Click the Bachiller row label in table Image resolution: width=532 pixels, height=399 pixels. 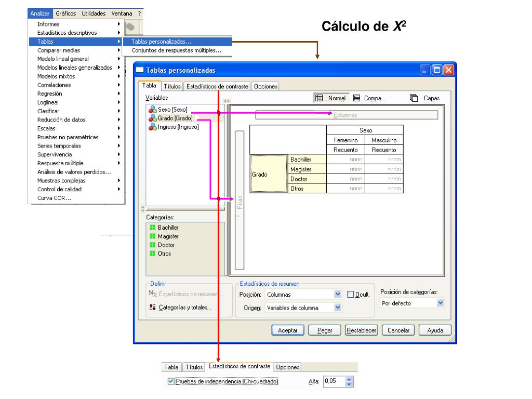(307, 159)
